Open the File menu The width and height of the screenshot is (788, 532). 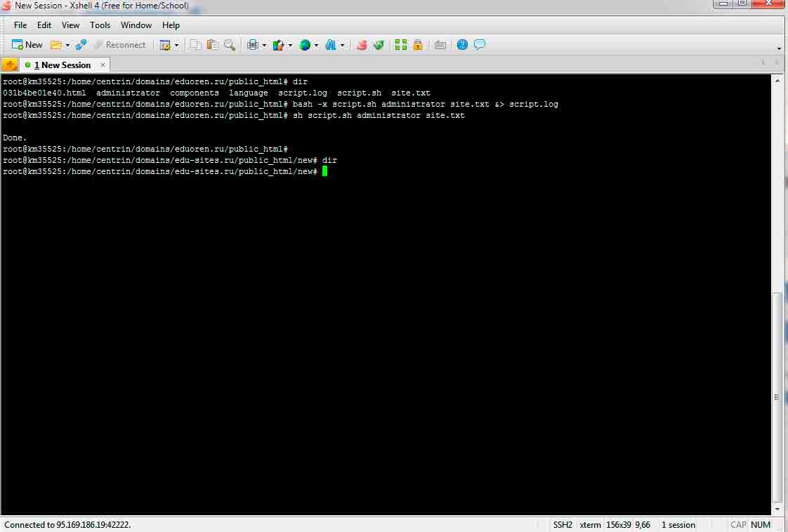point(20,25)
